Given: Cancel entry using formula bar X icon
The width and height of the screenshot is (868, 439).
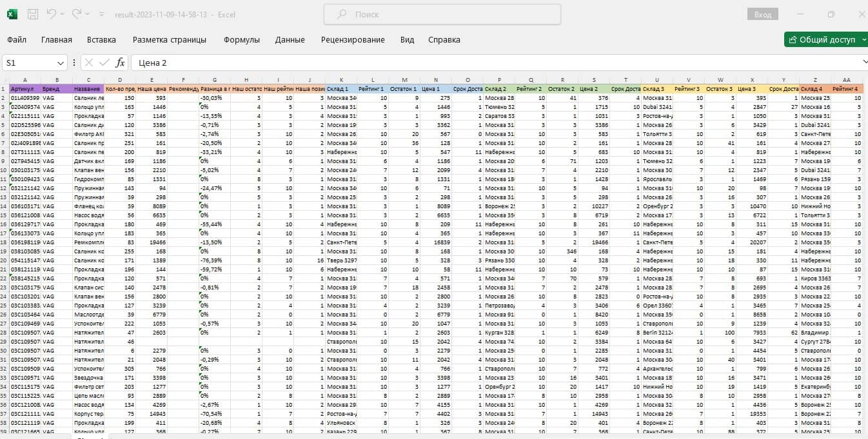Looking at the screenshot, I should point(89,63).
